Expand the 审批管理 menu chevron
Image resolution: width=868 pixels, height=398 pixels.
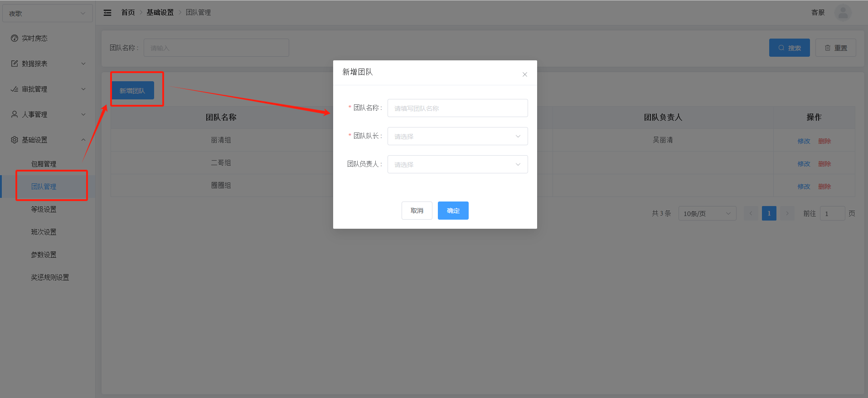(83, 89)
